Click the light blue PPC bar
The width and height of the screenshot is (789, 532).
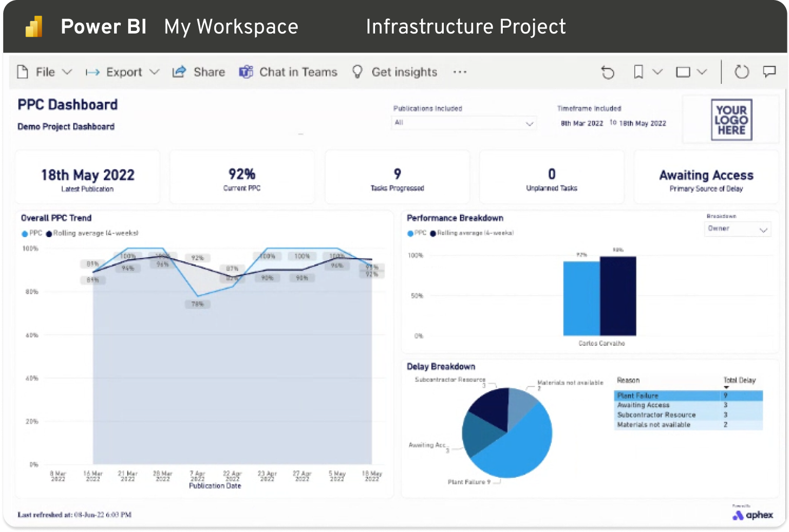point(581,298)
